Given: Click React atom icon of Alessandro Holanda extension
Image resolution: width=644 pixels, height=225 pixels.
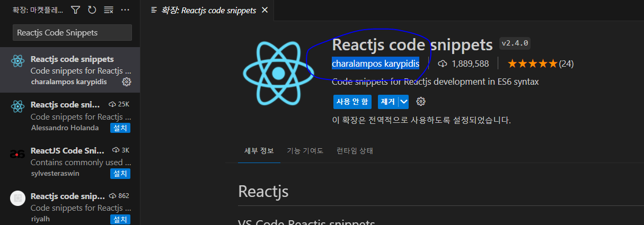Looking at the screenshot, I should coord(17,106).
